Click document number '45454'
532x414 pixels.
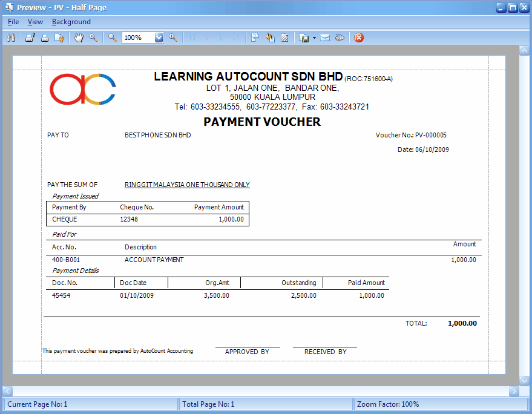click(61, 295)
